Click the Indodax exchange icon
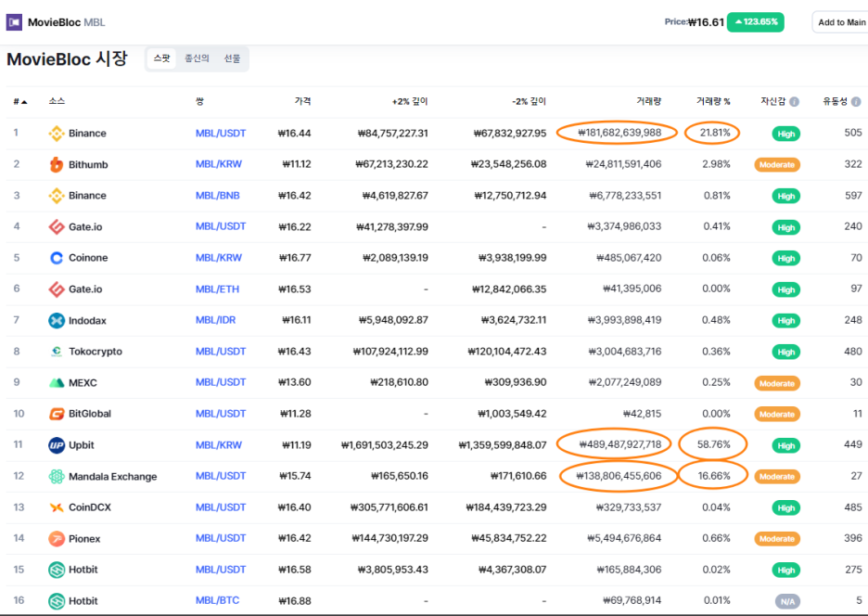The image size is (868, 616). pos(57,320)
